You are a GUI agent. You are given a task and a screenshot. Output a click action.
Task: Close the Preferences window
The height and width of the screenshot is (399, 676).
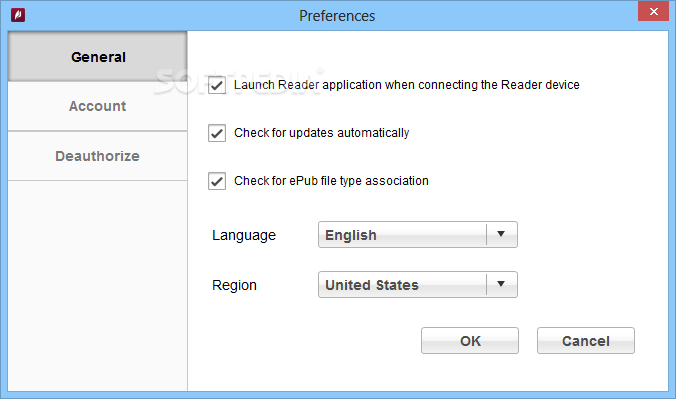(x=653, y=12)
